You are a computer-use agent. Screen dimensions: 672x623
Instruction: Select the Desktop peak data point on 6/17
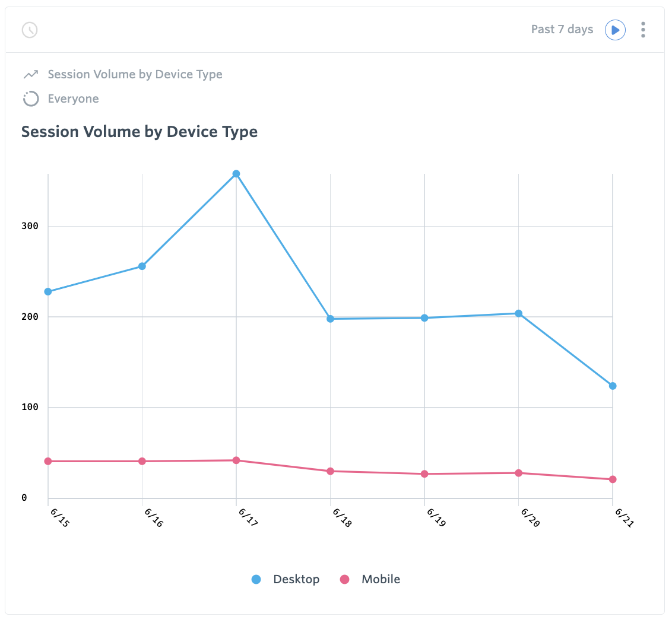click(x=235, y=173)
